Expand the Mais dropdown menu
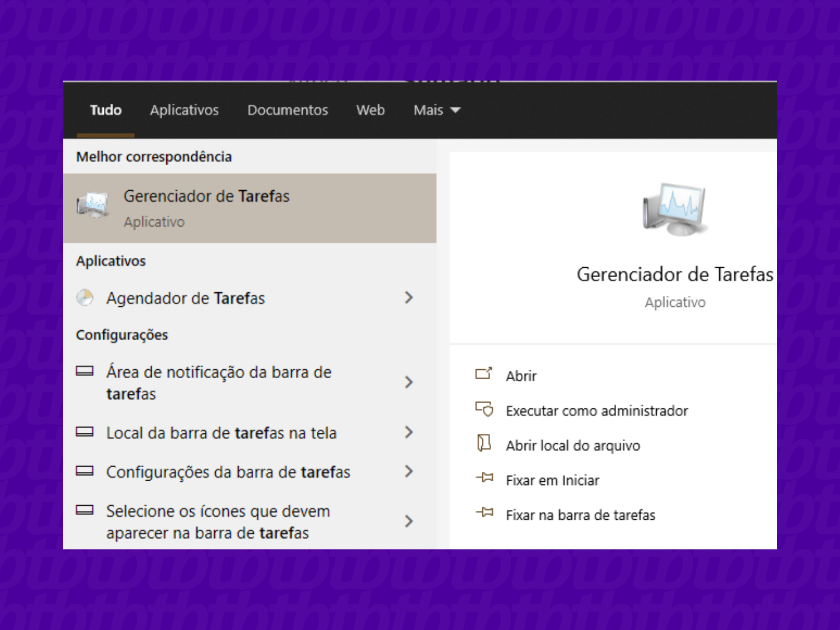This screenshot has height=630, width=840. (x=436, y=110)
